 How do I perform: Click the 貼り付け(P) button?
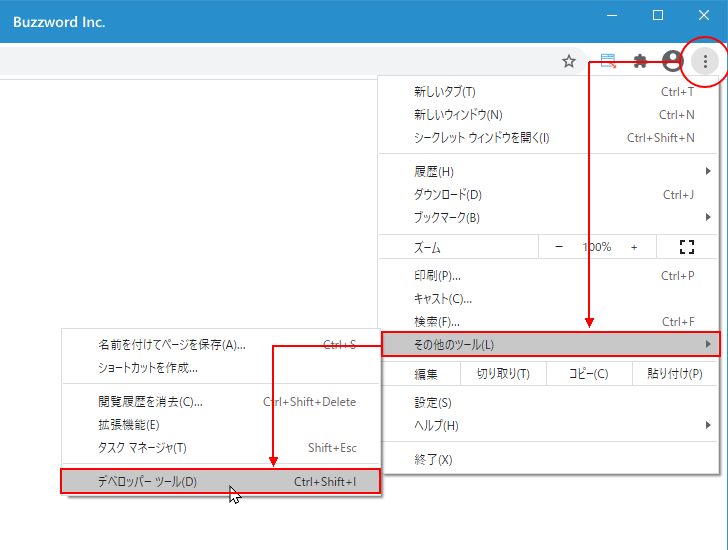pyautogui.click(x=675, y=374)
